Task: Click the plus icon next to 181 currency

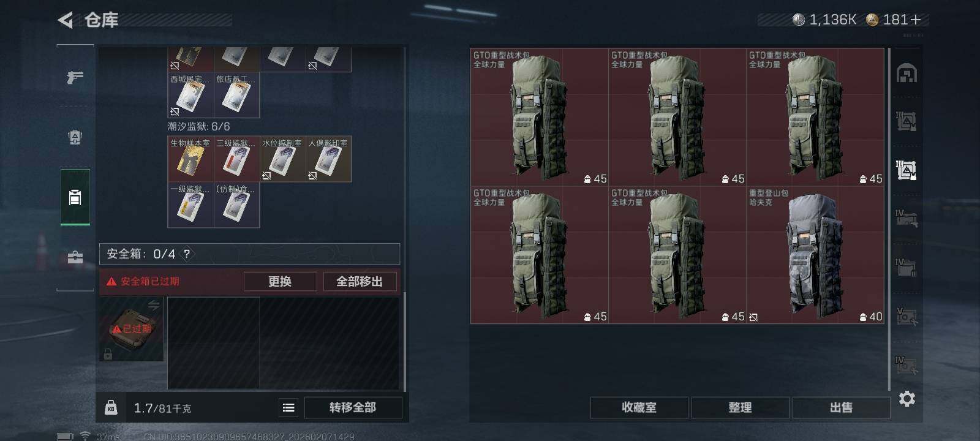Action: coord(916,20)
